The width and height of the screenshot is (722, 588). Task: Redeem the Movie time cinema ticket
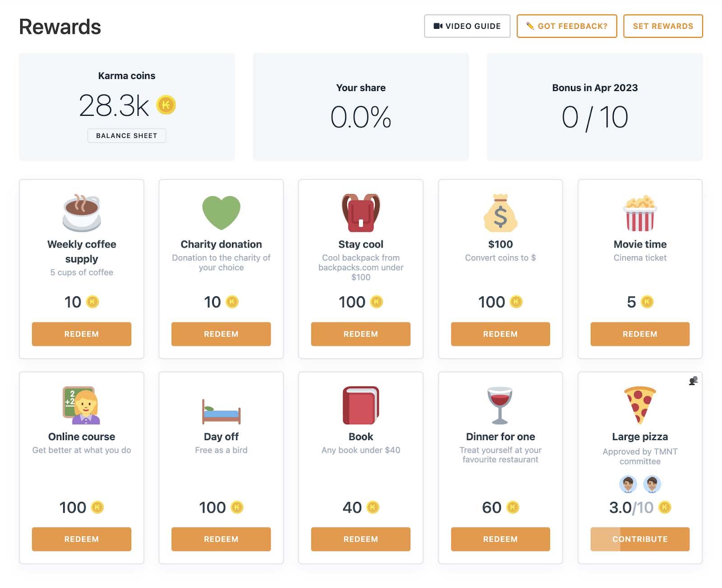(639, 334)
